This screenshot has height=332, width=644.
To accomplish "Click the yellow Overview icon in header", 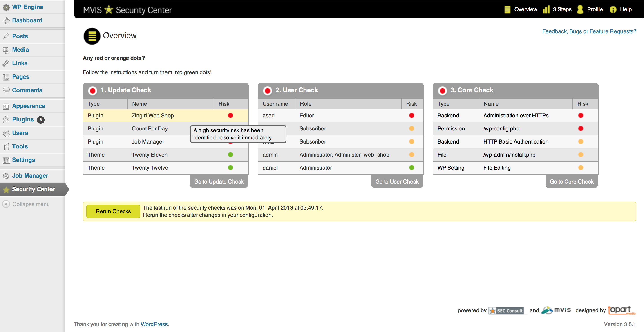I will tap(507, 9).
